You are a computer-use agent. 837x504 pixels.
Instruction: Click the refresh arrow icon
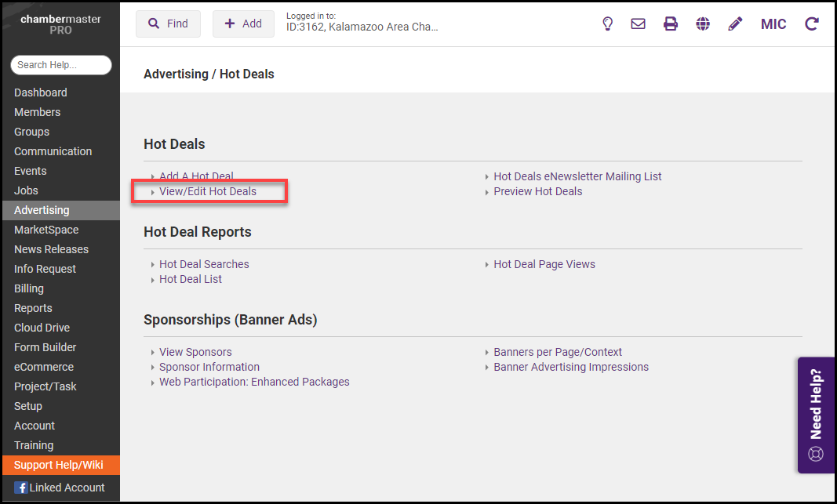[812, 24]
